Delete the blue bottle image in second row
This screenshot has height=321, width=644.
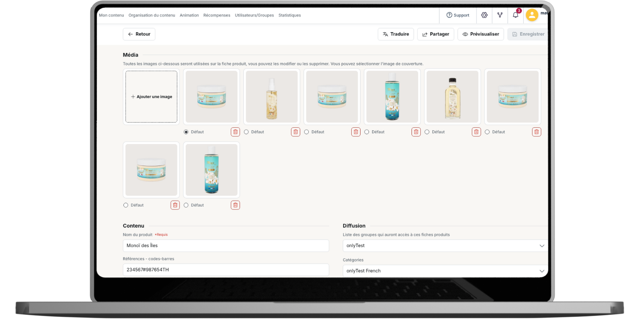pos(235,205)
